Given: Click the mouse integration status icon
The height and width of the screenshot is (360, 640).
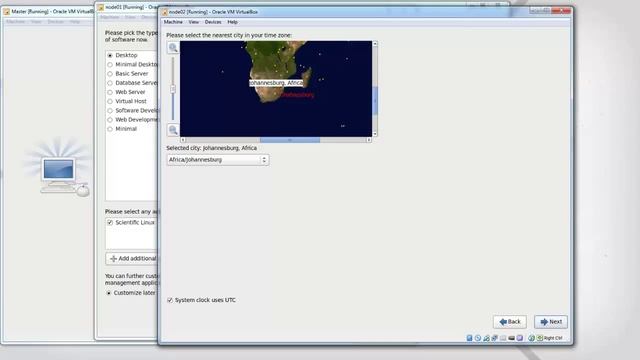Looking at the screenshot, I should pyautogui.click(x=531, y=338).
